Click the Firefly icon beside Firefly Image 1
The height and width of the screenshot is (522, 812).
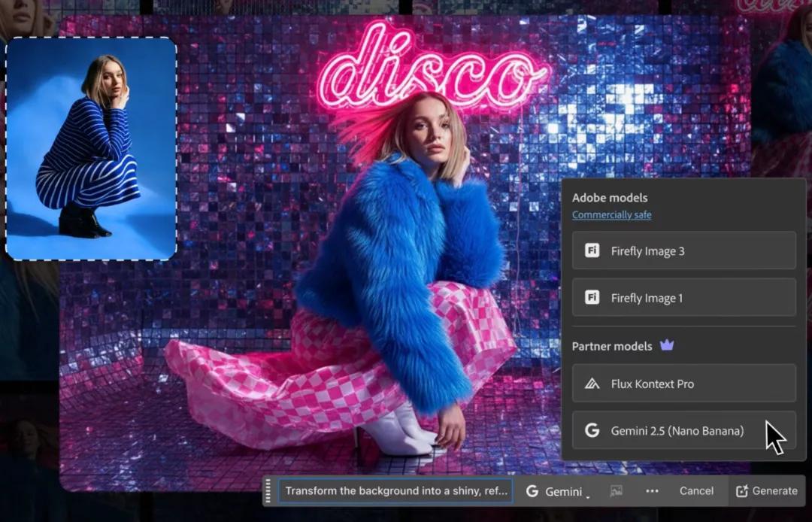(592, 298)
